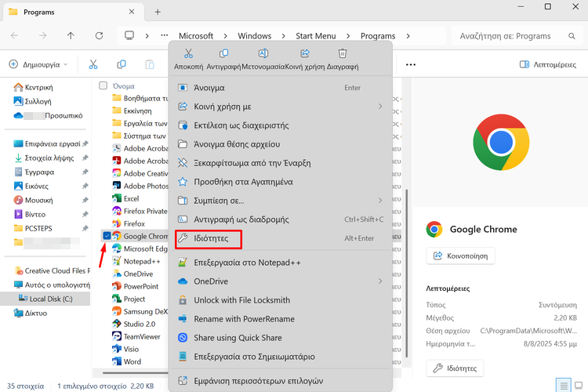Click the Share icon in the context menu
588x392 pixels.
pyautogui.click(x=305, y=53)
